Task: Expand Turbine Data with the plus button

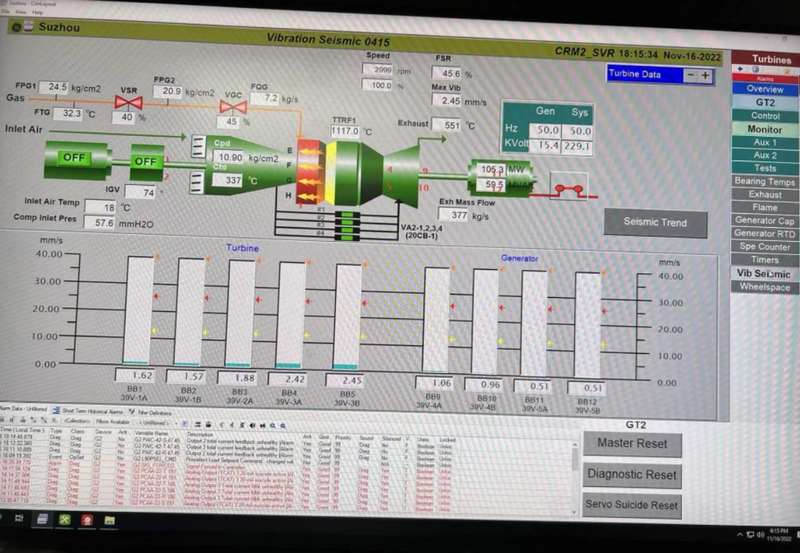Action: tap(705, 75)
